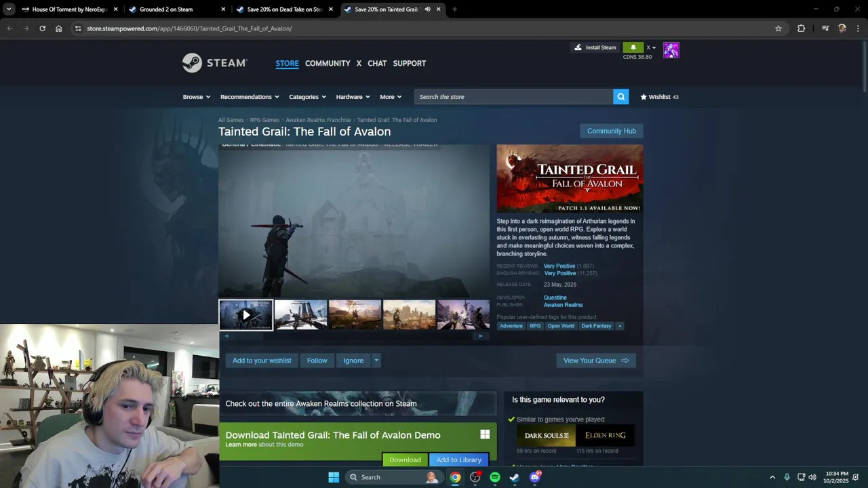The width and height of the screenshot is (868, 488).
Task: Open Spotify from the taskbar
Action: click(x=495, y=477)
